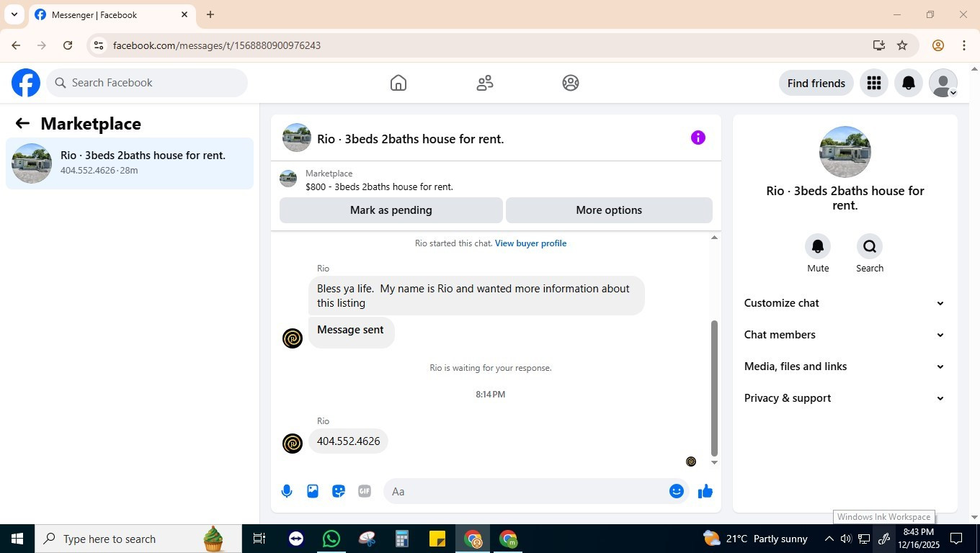Click More options button
Screen dimensions: 980x553
click(609, 210)
